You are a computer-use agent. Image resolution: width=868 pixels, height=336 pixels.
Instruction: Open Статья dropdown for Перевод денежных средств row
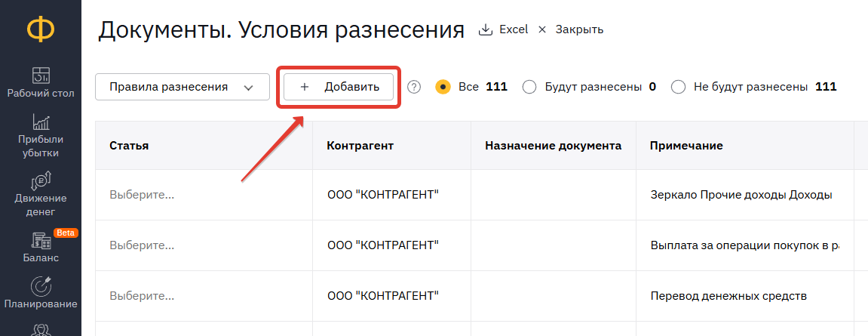[x=204, y=296]
